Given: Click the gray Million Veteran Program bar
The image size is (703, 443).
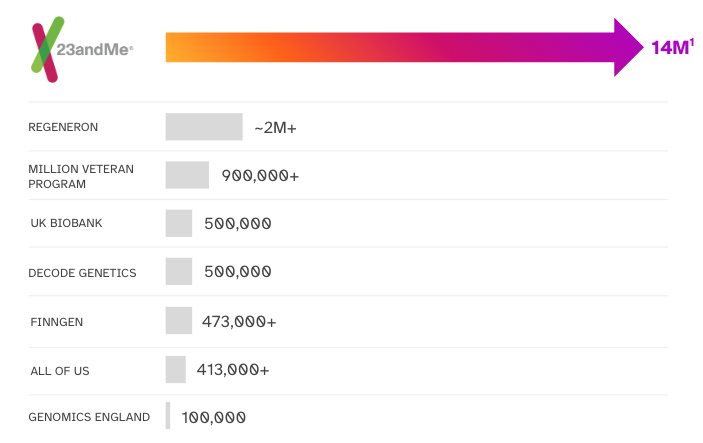Looking at the screenshot, I should (x=187, y=176).
